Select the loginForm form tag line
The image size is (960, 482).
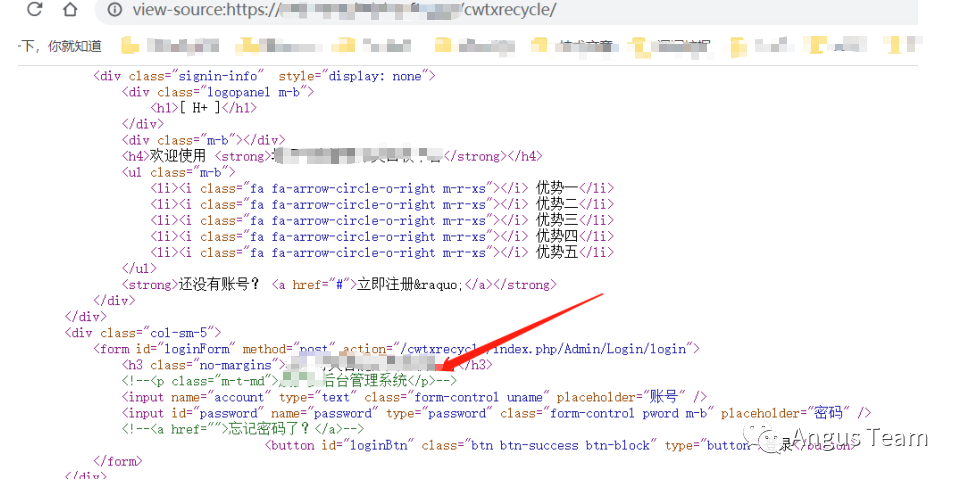pyautogui.click(x=396, y=348)
